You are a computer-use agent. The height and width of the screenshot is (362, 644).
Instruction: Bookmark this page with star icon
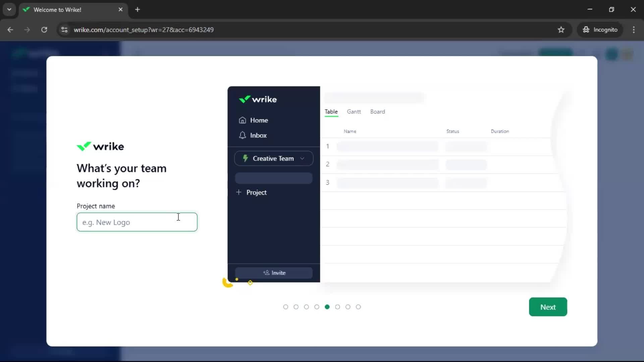561,29
